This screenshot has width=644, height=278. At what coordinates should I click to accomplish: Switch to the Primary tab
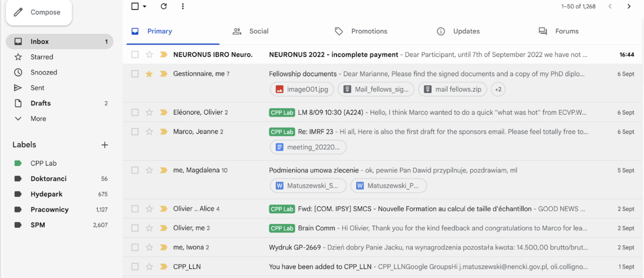[173, 31]
